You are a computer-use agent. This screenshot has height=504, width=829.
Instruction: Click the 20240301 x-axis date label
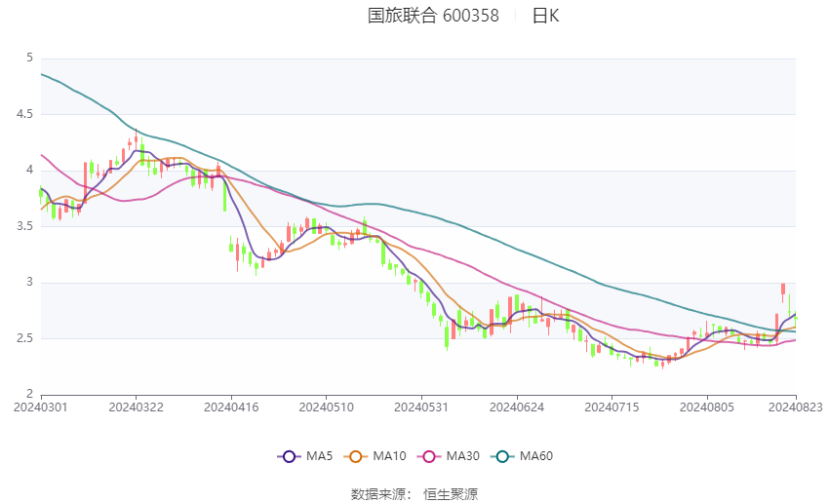coord(41,407)
